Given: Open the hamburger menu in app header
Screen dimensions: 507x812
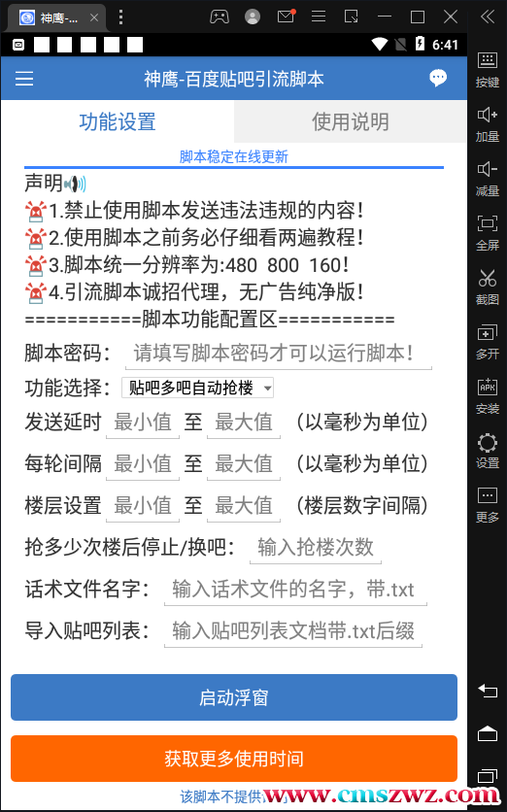Looking at the screenshot, I should [x=24, y=79].
